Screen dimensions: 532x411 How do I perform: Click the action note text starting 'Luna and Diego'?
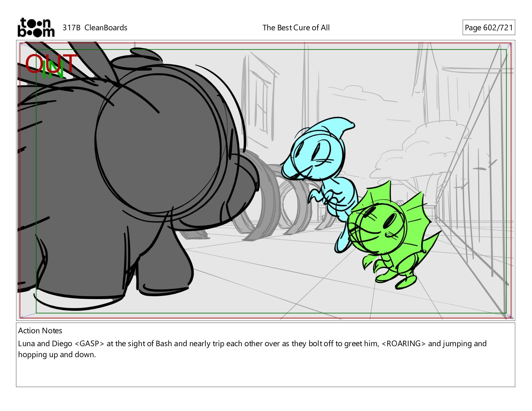click(x=252, y=349)
